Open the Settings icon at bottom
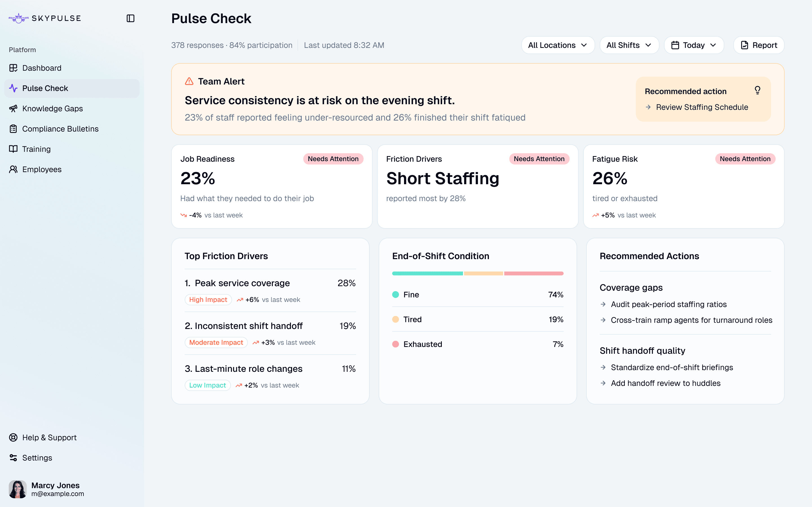812x507 pixels. [14, 457]
